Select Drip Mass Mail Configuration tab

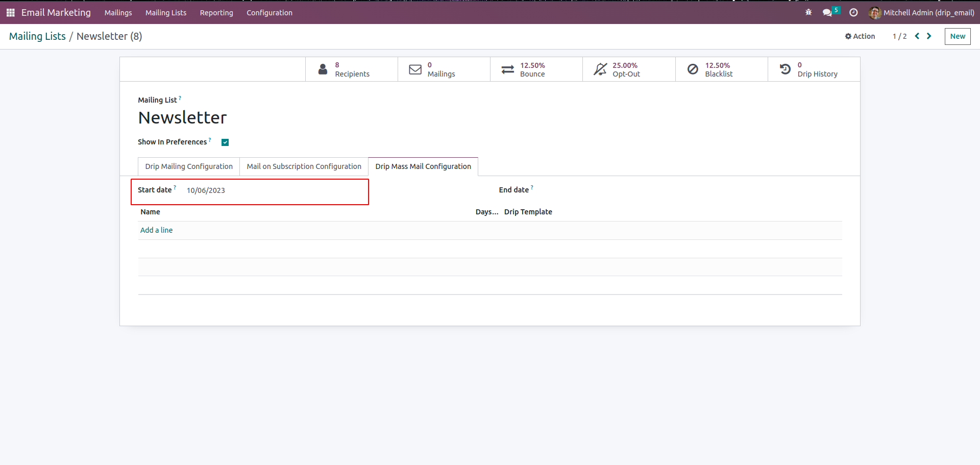coord(423,166)
